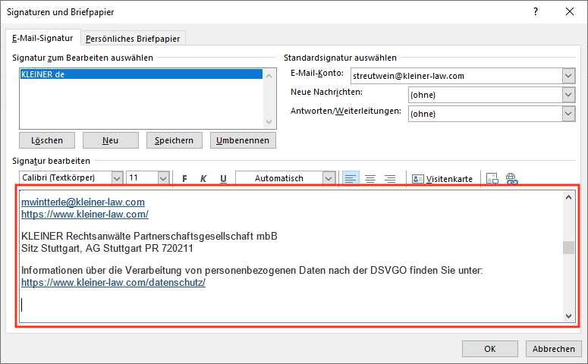
Task: Open the Antworten/Weiterleitungen dropdown
Action: pyautogui.click(x=568, y=114)
